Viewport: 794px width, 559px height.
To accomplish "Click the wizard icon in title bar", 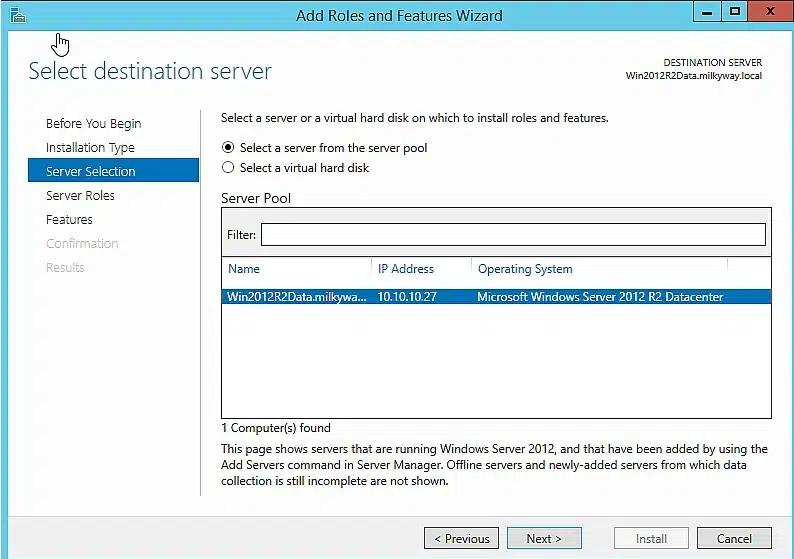I will 18,16.
